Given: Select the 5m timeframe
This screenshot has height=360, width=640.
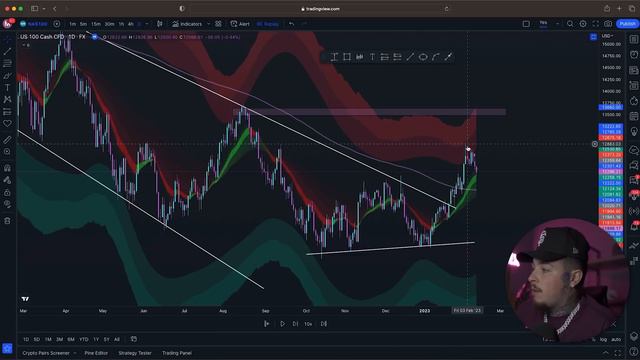Looking at the screenshot, I should point(83,24).
